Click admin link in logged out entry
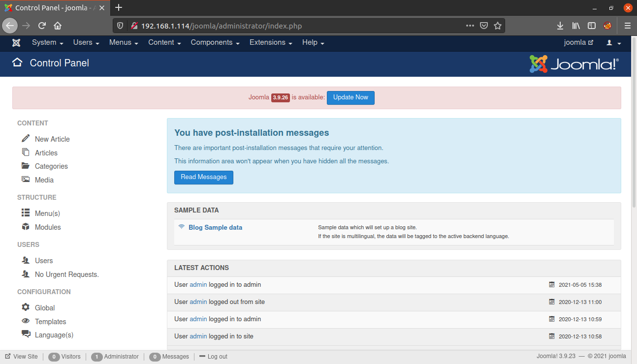 198,302
